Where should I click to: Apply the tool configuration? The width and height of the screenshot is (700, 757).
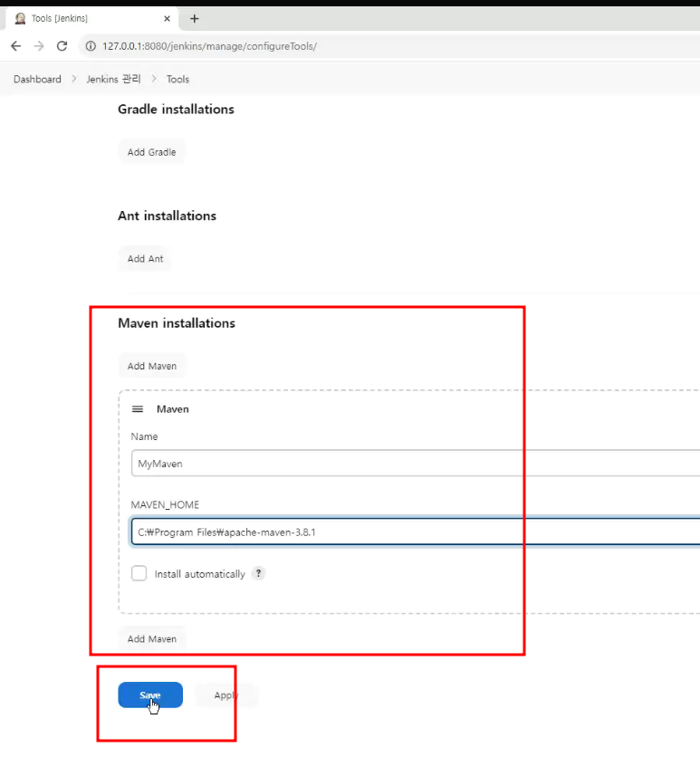pos(225,695)
